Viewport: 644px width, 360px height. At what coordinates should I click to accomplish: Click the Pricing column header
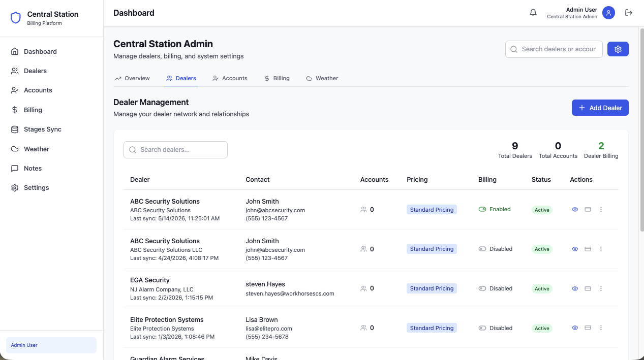coord(417,179)
